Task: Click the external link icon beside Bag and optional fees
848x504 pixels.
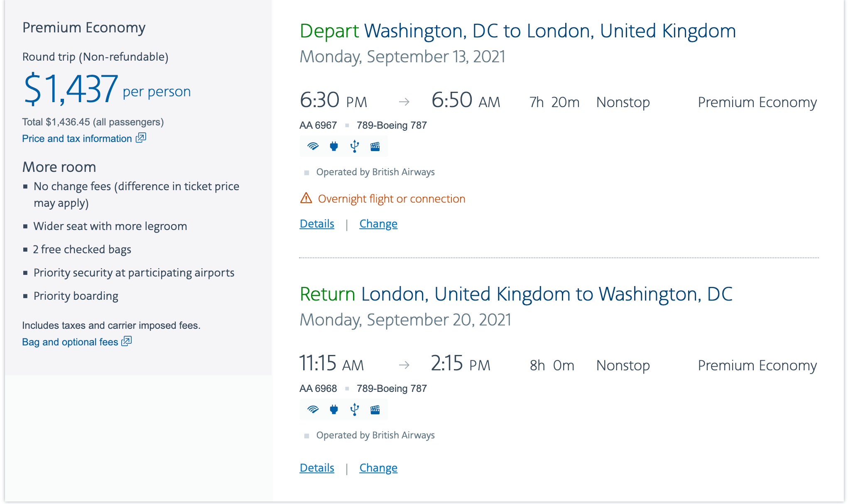Action: point(127,341)
